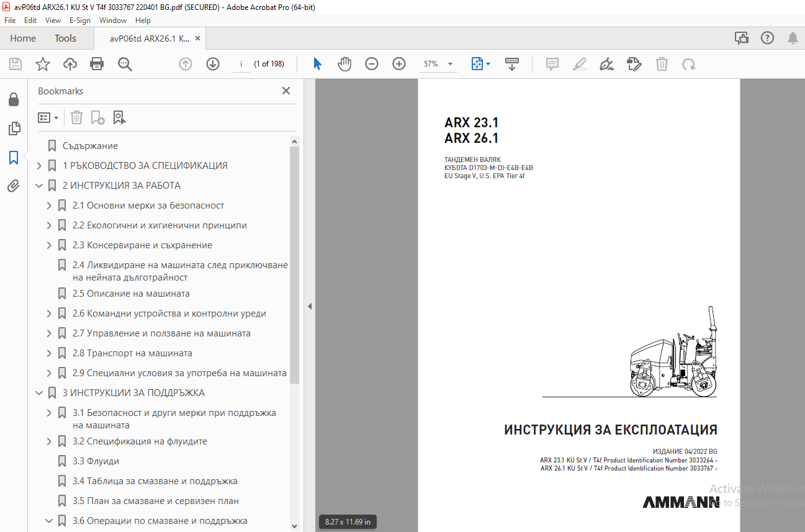805x532 pixels.
Task: Collapse 3 ИНСТРУКЦИИ ЗА ПОДДРЪЖКА bookmark
Action: tap(39, 393)
